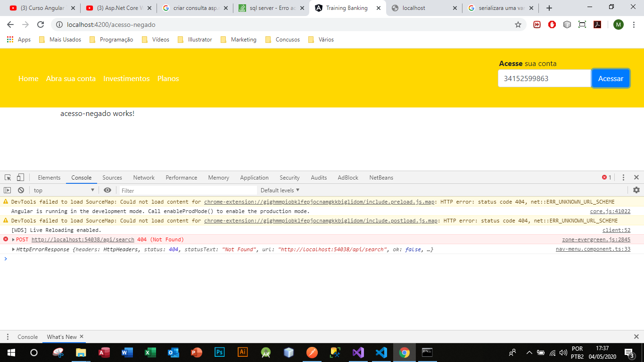The height and width of the screenshot is (362, 644).
Task: Launch Illustrator from the taskbar
Action: pos(243,353)
